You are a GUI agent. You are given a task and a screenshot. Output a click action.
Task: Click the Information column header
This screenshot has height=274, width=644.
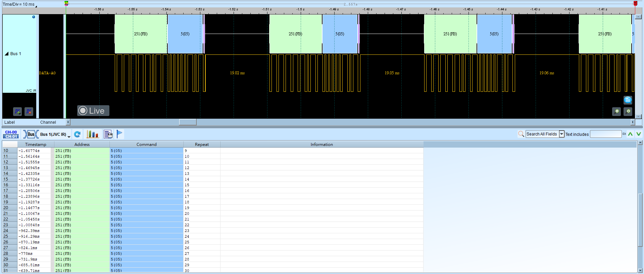tap(321, 144)
